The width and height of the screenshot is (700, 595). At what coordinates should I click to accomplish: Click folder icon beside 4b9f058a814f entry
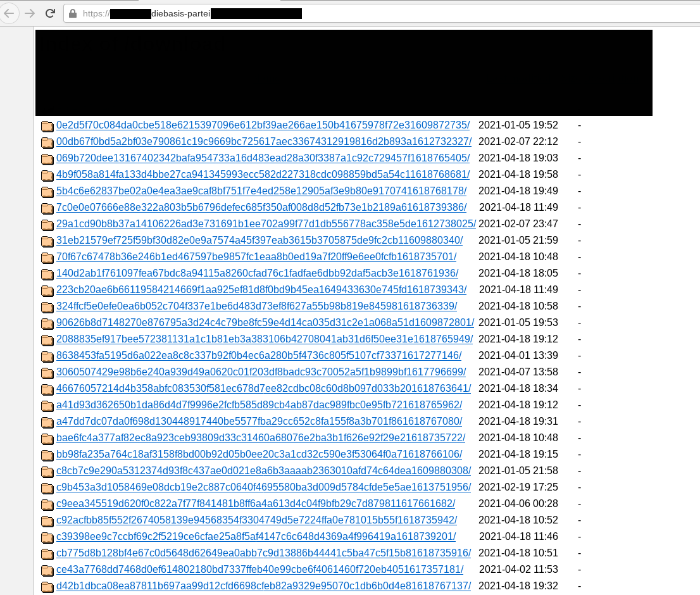(47, 175)
